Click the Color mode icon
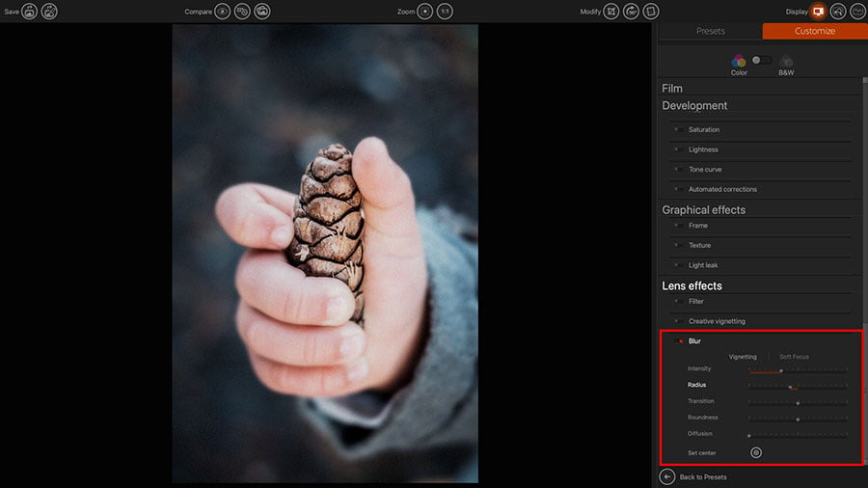Viewport: 868px width, 488px height. click(x=739, y=61)
